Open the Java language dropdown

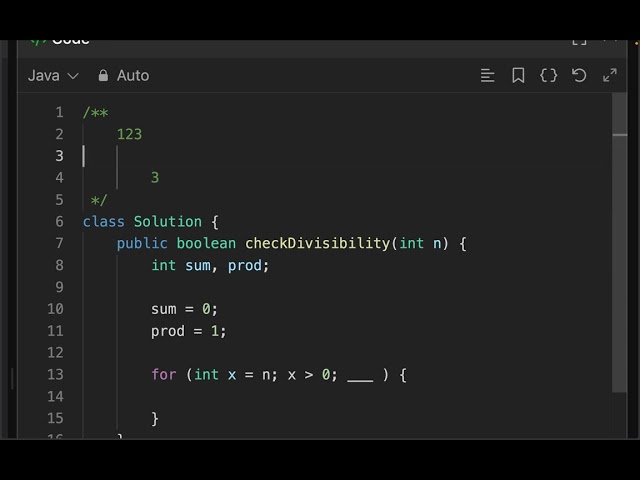(53, 76)
